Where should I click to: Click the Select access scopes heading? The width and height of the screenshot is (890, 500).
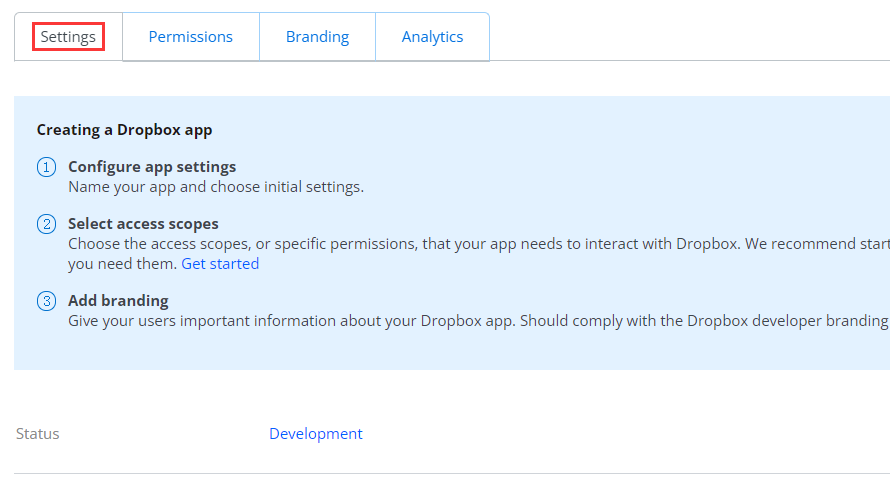[x=143, y=224]
